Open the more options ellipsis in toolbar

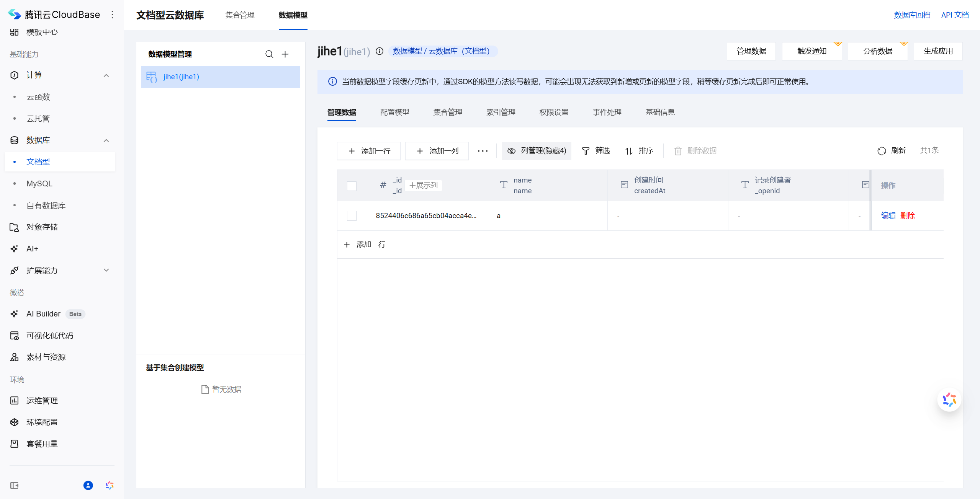(x=483, y=151)
